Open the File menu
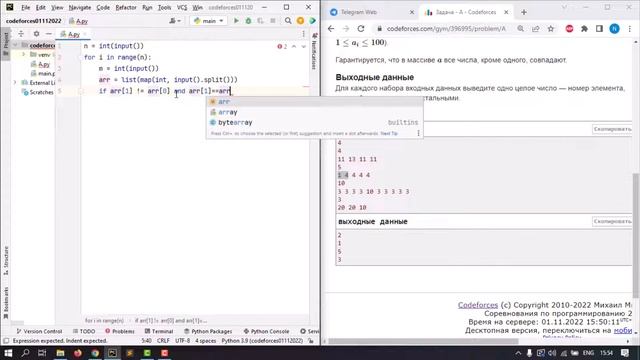The height and width of the screenshot is (360, 640). coord(26,7)
